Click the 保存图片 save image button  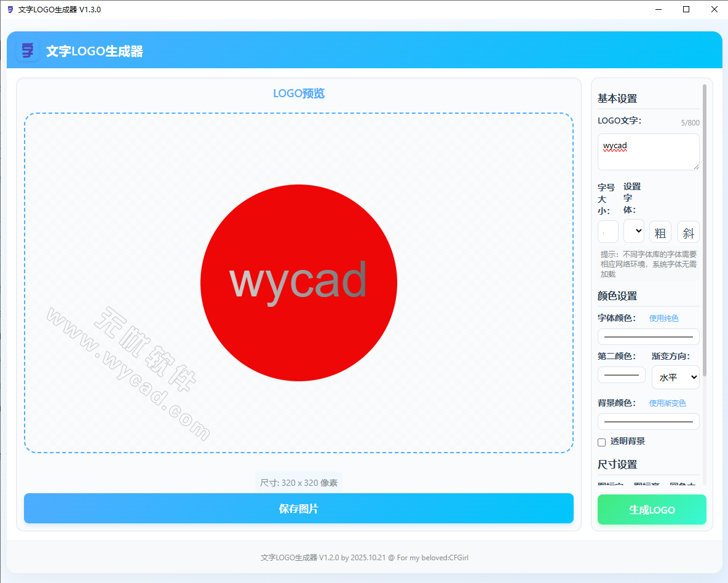pyautogui.click(x=299, y=508)
